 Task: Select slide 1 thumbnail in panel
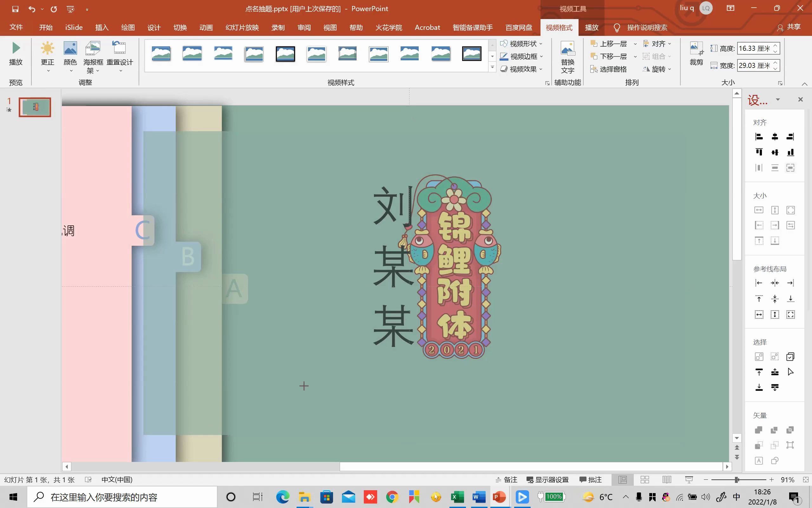pyautogui.click(x=35, y=107)
